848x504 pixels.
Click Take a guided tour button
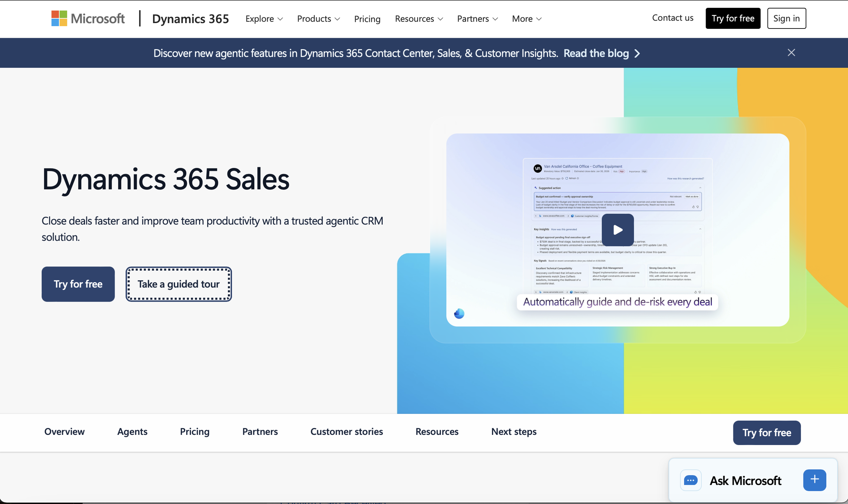click(x=179, y=284)
